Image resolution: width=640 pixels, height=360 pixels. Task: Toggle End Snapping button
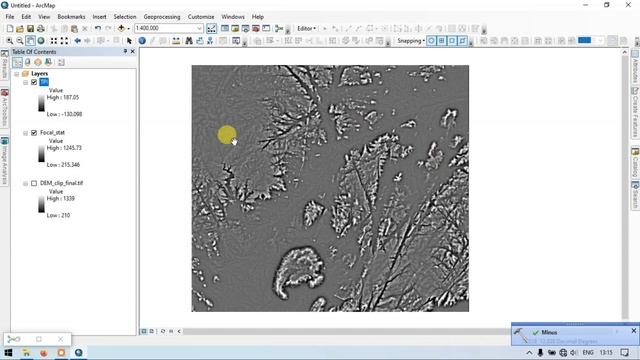(x=442, y=41)
